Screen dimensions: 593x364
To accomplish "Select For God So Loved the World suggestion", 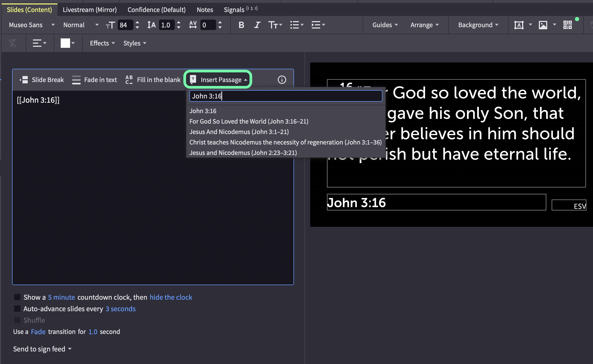I will coord(285,121).
